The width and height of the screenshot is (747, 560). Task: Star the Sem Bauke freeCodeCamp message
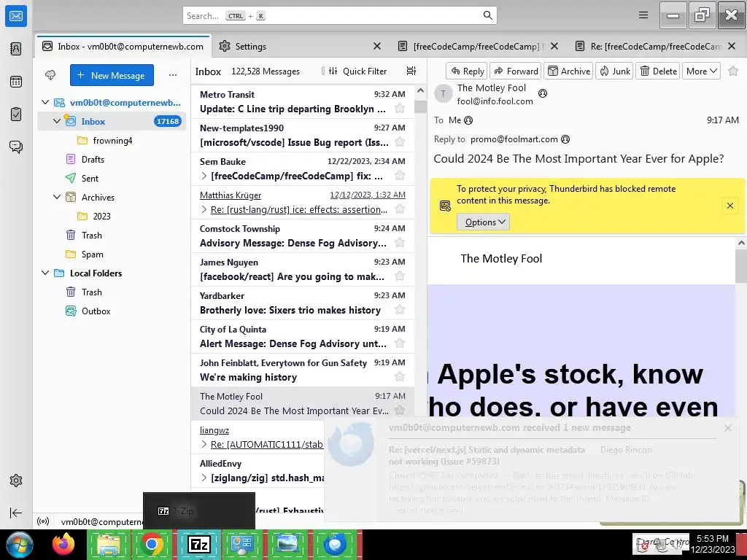click(400, 176)
